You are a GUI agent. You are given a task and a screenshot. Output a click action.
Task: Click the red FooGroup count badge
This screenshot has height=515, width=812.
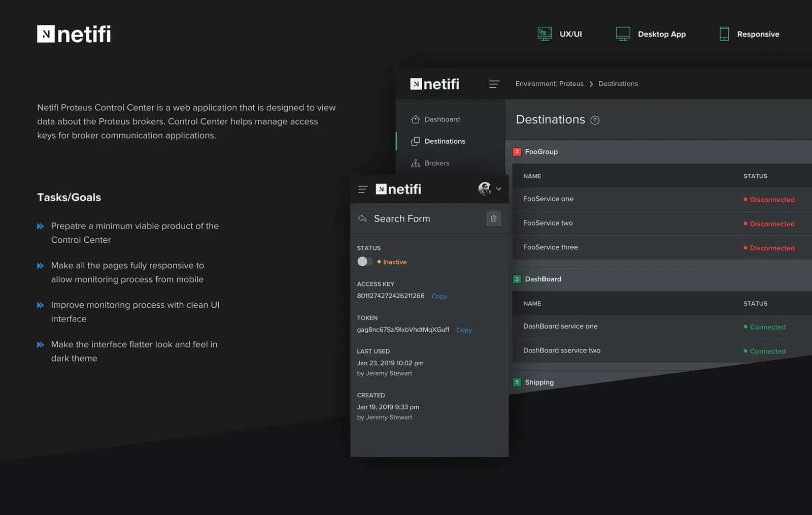pyautogui.click(x=517, y=151)
